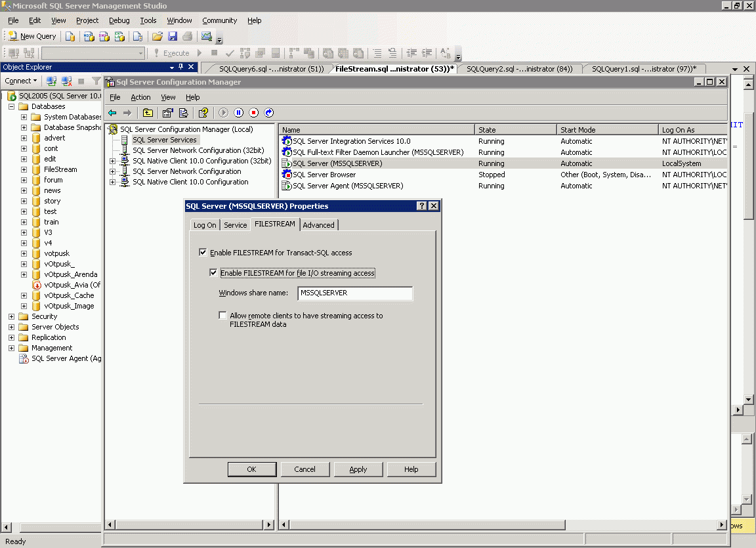
Task: Click Help button in the Properties dialog
Action: pyautogui.click(x=411, y=469)
